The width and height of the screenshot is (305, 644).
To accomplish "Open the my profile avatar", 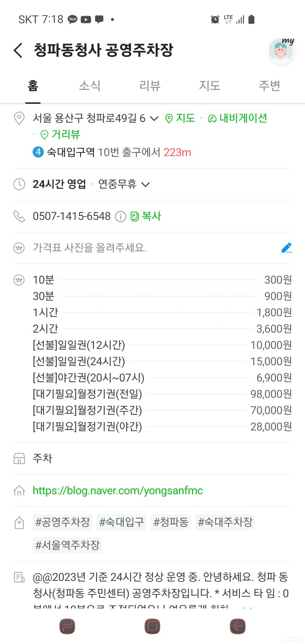I will pos(281,51).
